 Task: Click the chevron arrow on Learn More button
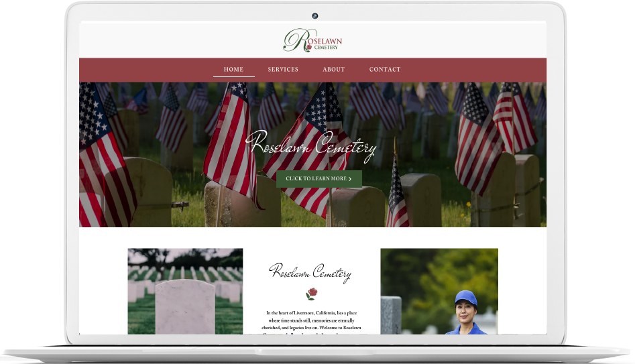click(350, 179)
